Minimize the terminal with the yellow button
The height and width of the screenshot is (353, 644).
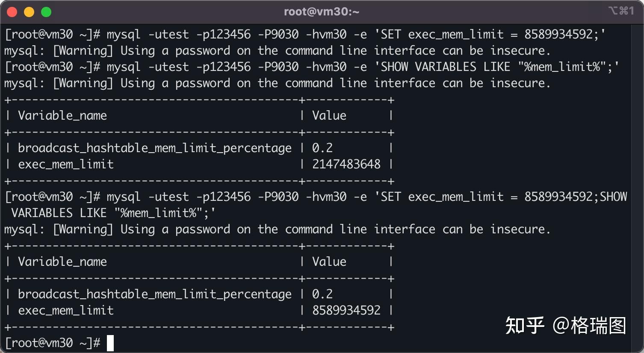click(x=29, y=12)
